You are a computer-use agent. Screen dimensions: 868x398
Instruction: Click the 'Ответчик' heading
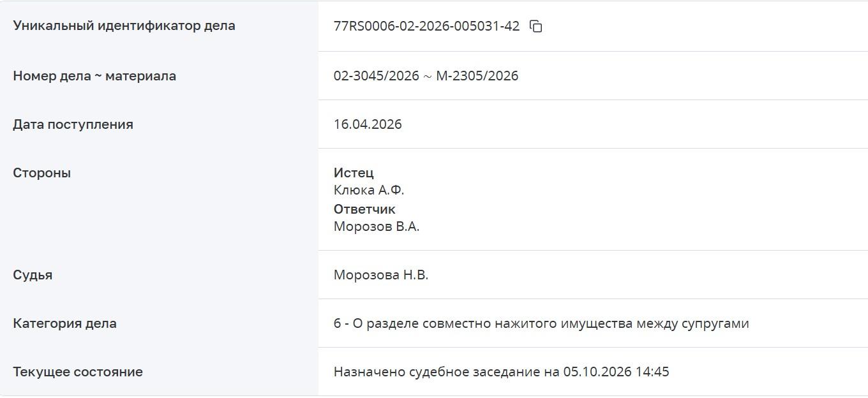(x=364, y=209)
